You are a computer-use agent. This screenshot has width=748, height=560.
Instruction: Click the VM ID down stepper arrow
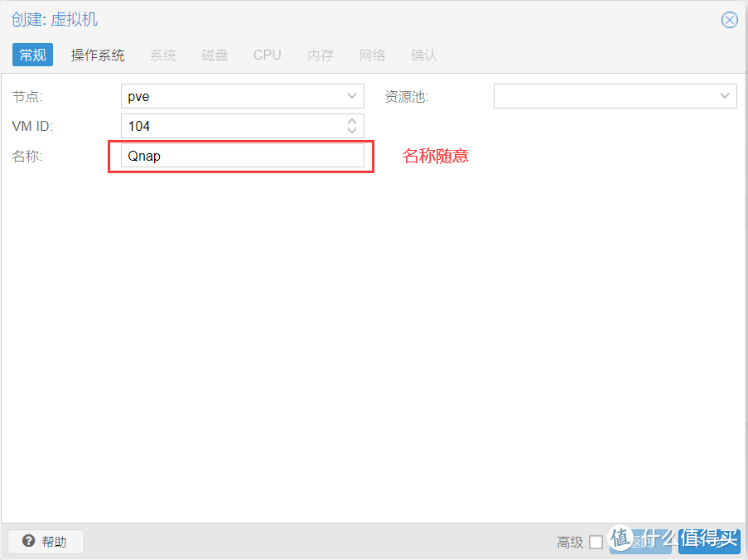tap(354, 130)
